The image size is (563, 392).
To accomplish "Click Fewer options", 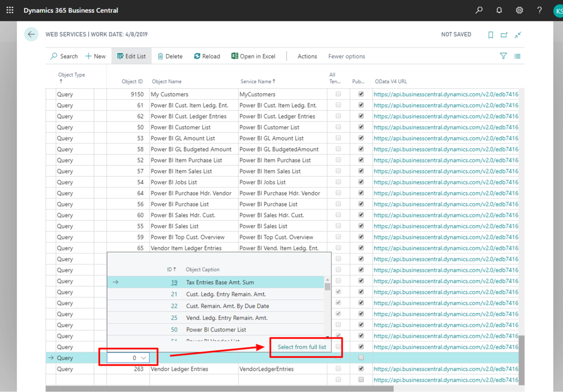I will [x=347, y=56].
